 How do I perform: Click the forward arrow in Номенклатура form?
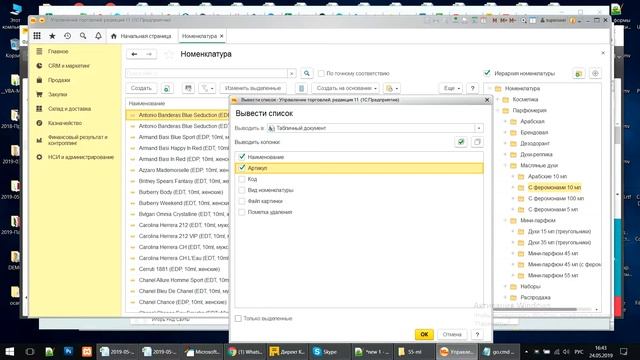pos(149,54)
